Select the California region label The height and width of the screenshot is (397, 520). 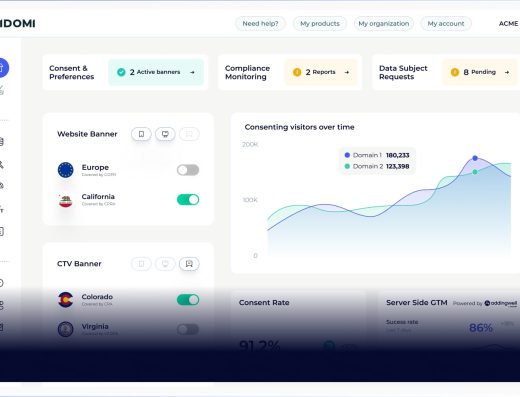tap(98, 197)
